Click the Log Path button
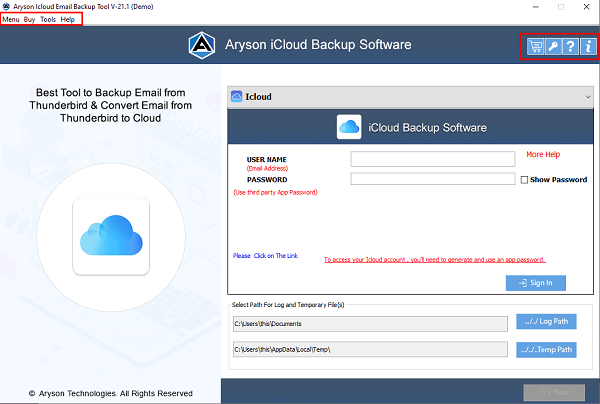 point(546,321)
